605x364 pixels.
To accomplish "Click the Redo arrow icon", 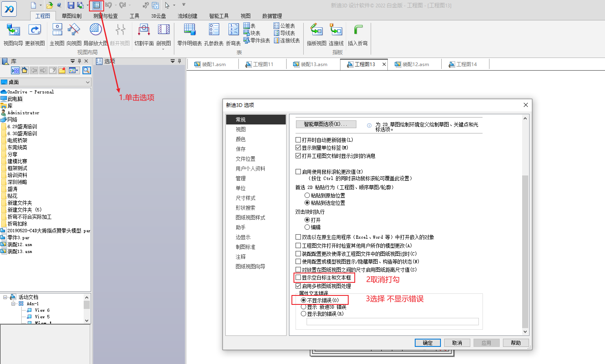I will [122, 5].
